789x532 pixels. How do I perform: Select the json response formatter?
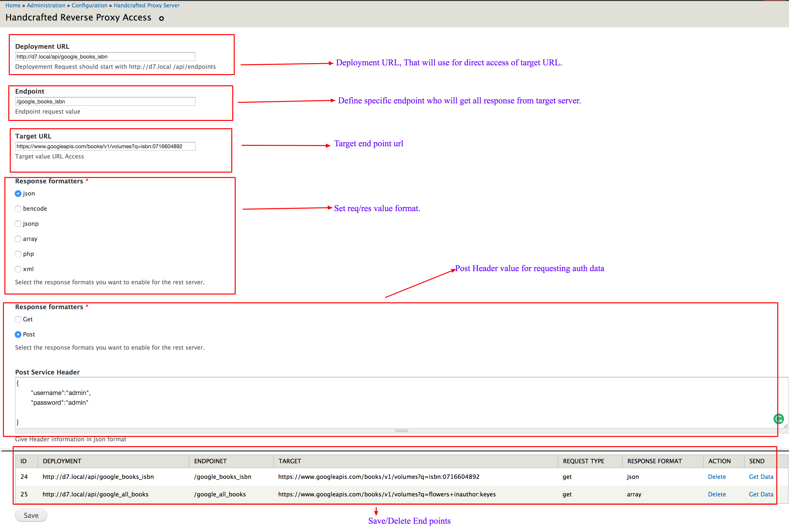click(18, 194)
